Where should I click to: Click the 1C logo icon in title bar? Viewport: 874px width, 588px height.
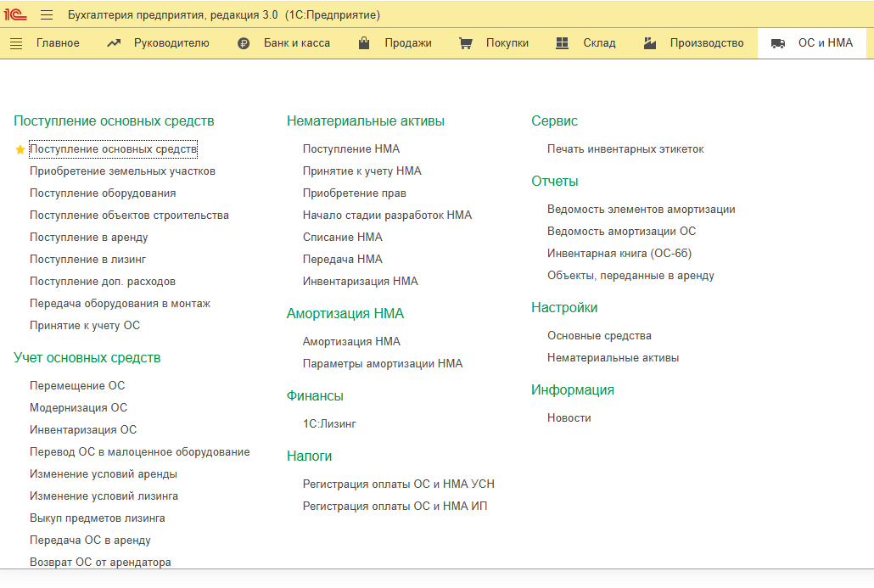pyautogui.click(x=14, y=15)
